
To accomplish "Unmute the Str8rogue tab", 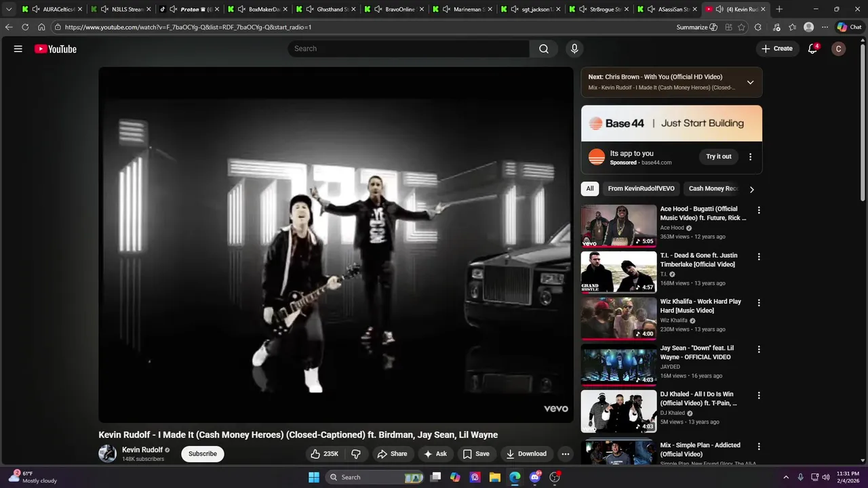I will click(x=583, y=9).
